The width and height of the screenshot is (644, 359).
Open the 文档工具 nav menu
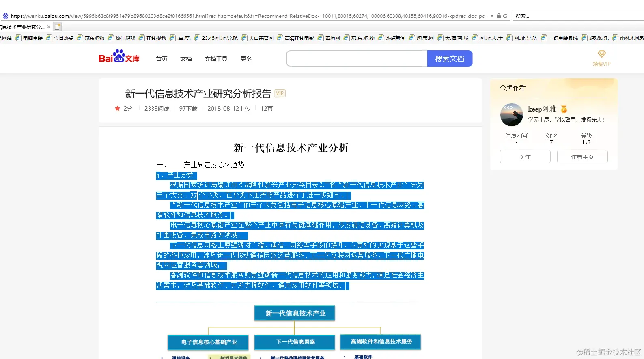pyautogui.click(x=216, y=59)
